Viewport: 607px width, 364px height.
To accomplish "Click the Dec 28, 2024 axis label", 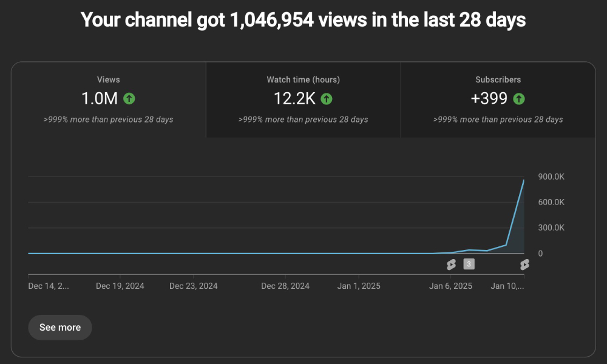I will point(285,286).
